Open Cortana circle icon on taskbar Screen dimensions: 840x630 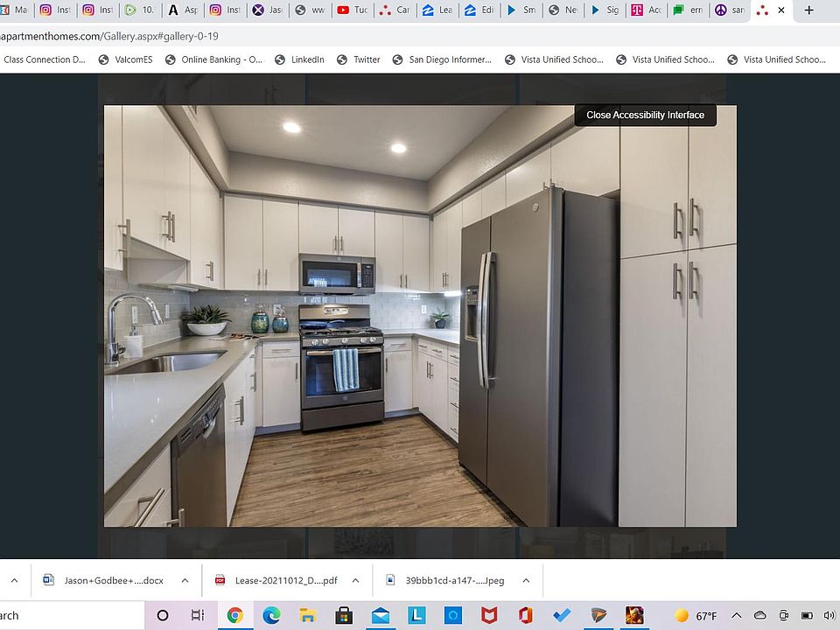[x=163, y=615]
